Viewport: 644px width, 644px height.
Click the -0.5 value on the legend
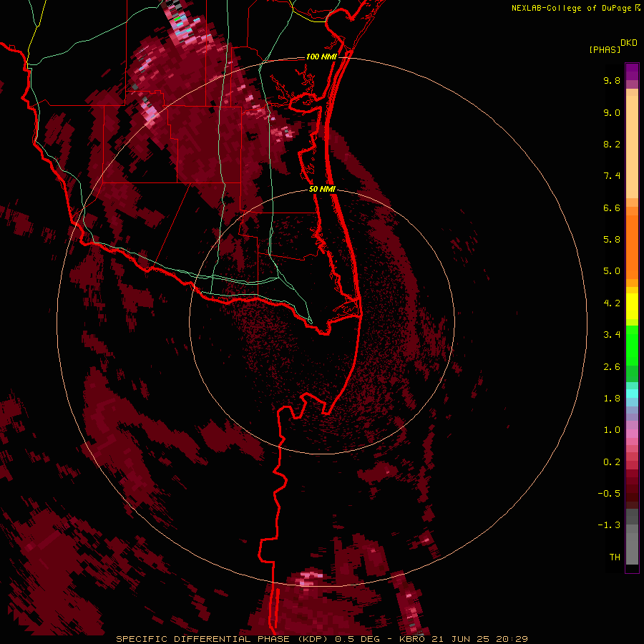(609, 494)
